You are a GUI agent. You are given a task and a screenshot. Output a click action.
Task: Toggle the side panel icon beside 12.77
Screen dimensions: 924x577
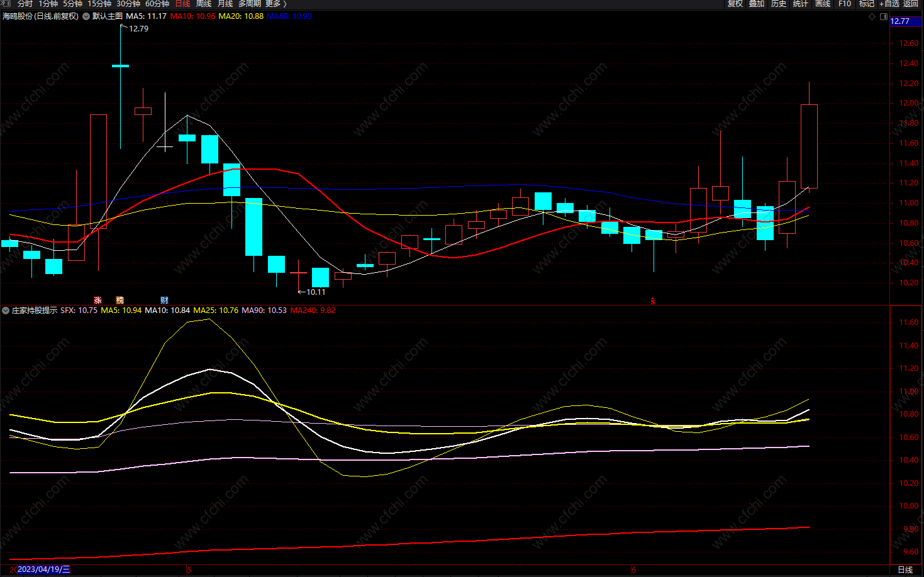(883, 16)
